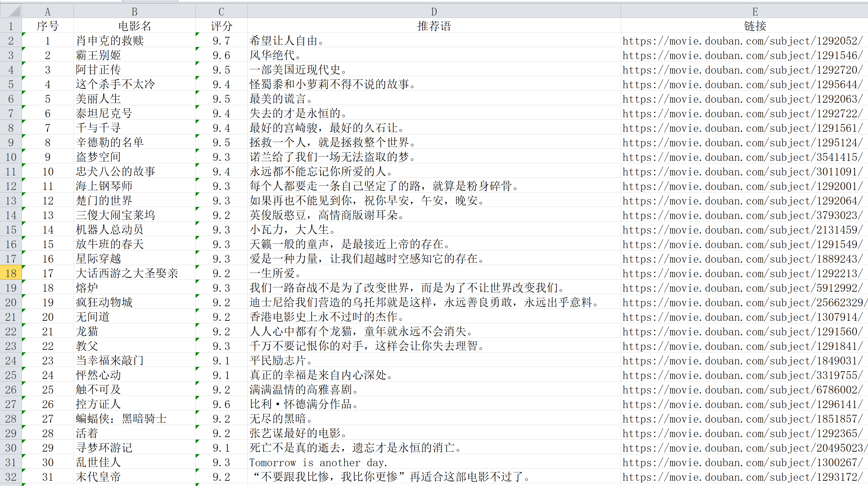Select the cell 末代皇帝
The width and height of the screenshot is (868, 486).
(x=134, y=476)
